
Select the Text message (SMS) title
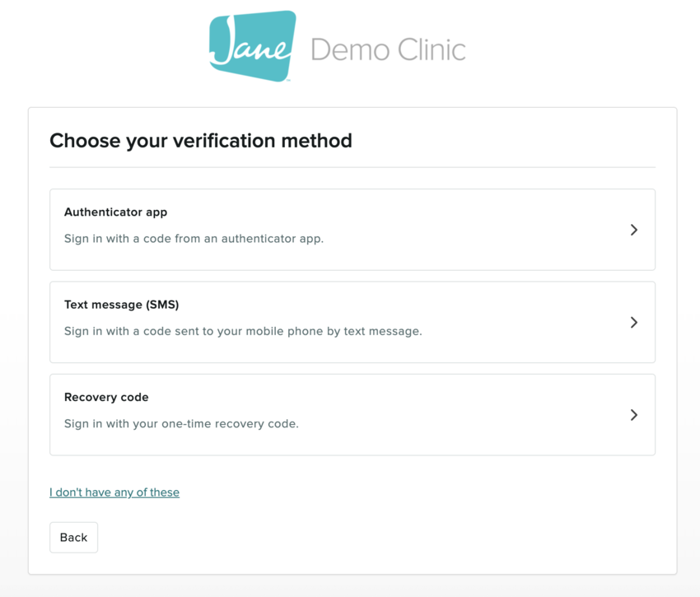point(121,305)
